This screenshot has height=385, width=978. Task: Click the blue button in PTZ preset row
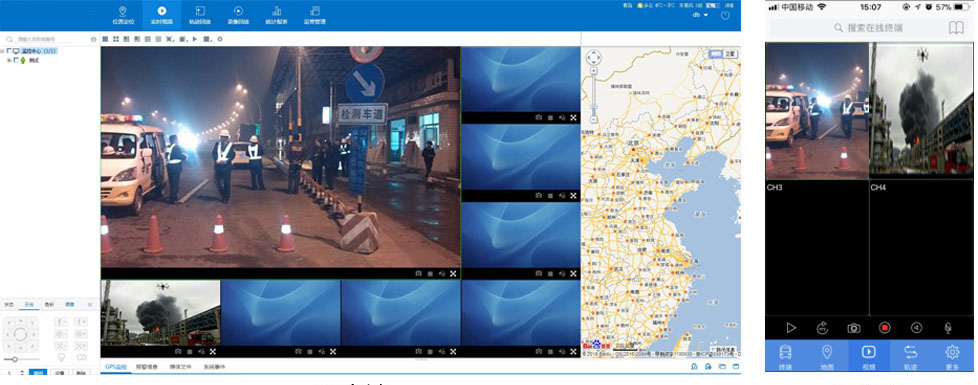click(39, 373)
